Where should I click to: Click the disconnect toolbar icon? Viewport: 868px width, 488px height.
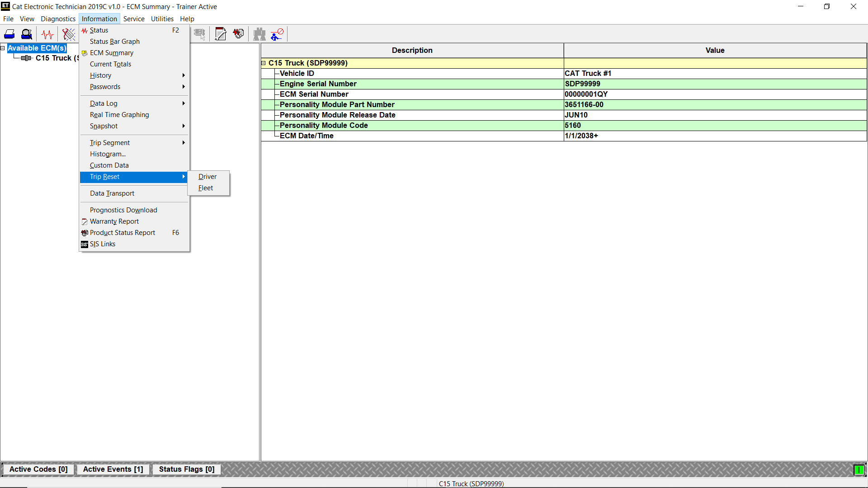pyautogui.click(x=276, y=34)
